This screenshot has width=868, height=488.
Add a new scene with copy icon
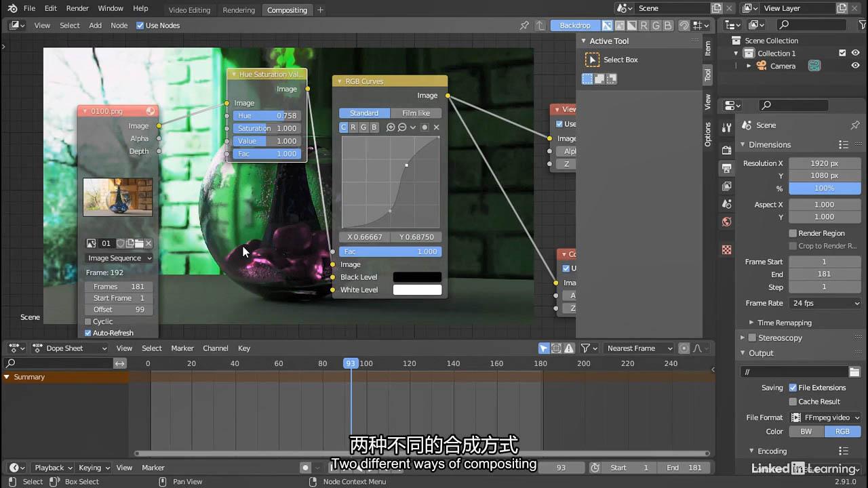[x=717, y=8]
